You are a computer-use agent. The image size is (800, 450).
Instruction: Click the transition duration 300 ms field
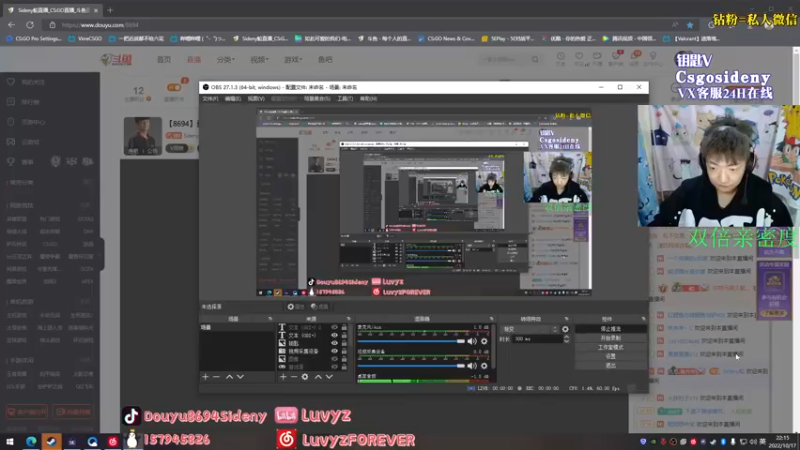coord(537,339)
